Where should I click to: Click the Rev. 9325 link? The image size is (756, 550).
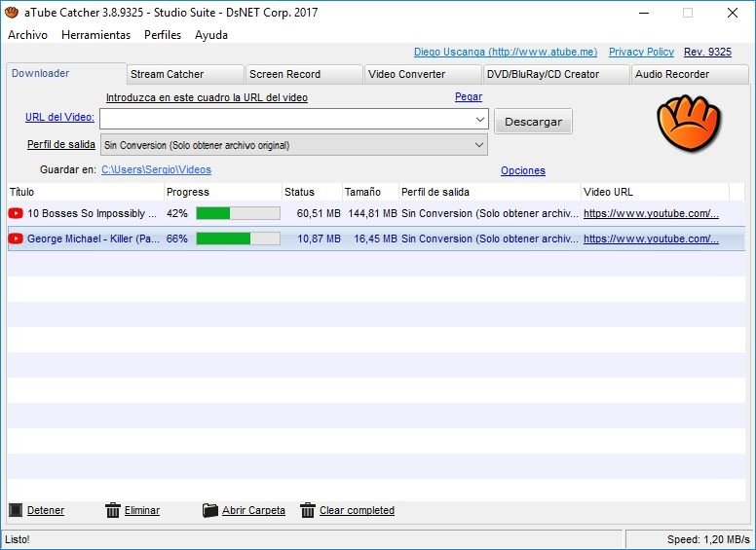(707, 52)
